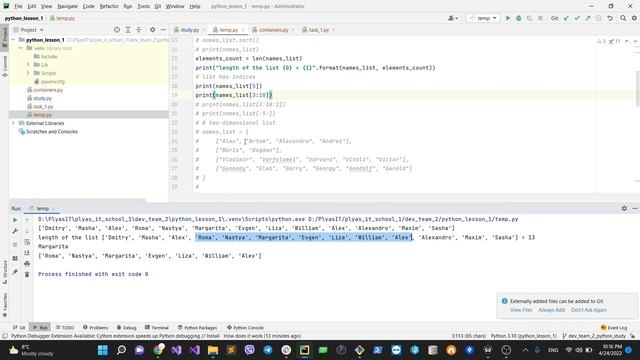Toggle scroll to end icon in Run panel
The image size is (640, 360).
27,253
